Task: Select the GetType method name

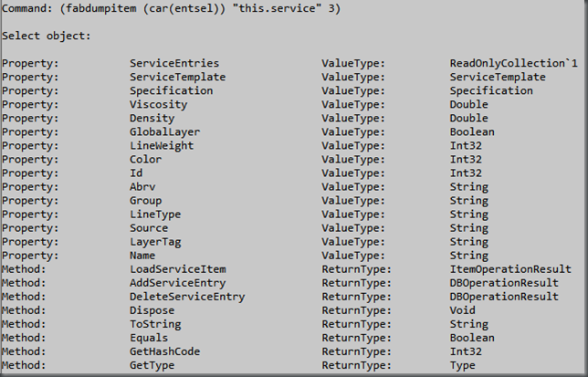Action: tap(152, 365)
